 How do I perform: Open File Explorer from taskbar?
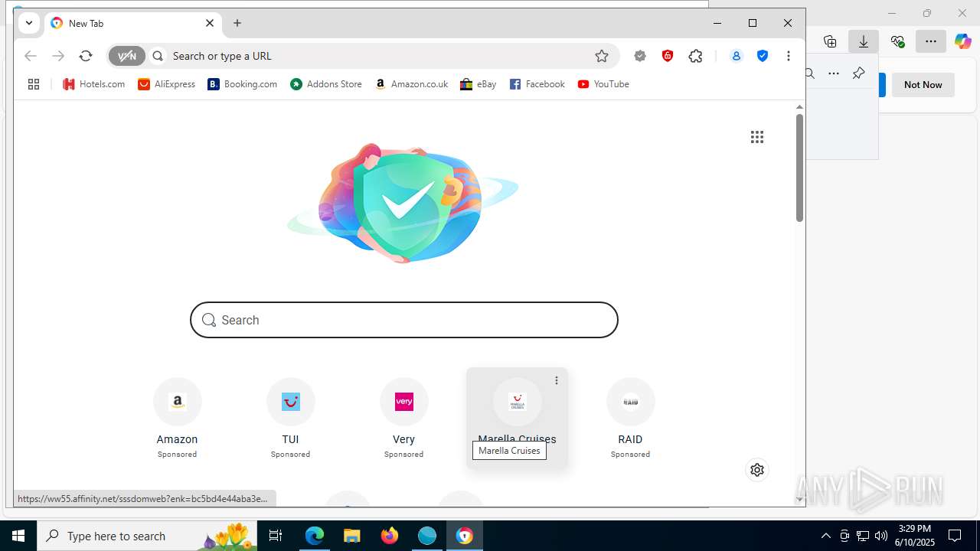click(x=351, y=536)
